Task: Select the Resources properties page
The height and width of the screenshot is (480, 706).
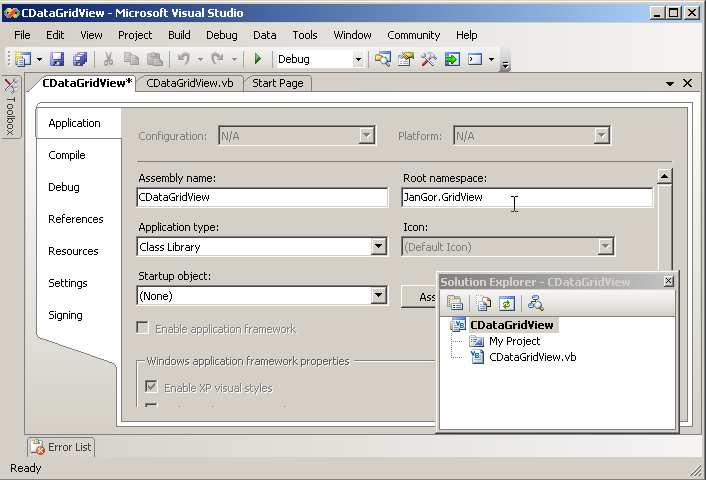Action: [73, 251]
